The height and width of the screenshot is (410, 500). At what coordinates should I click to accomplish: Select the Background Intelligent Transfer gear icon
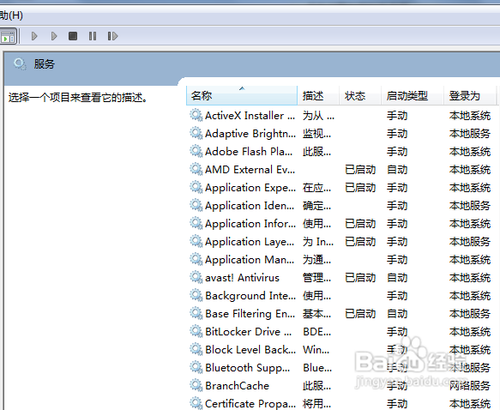tap(196, 295)
